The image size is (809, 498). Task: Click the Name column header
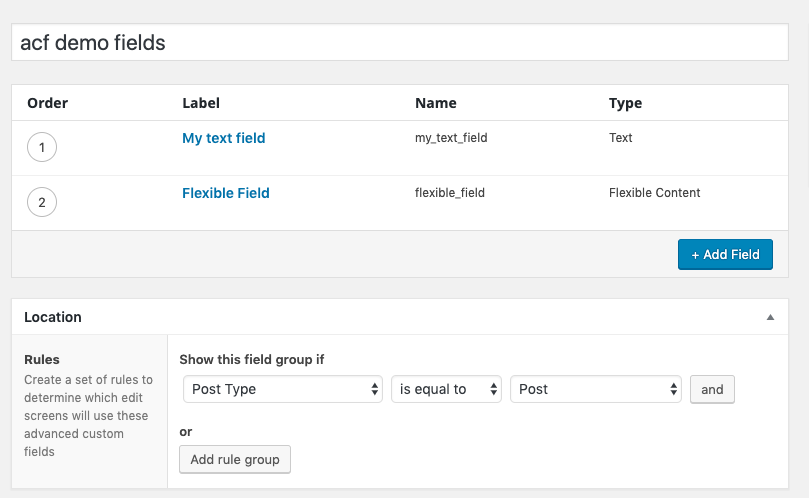pos(435,103)
